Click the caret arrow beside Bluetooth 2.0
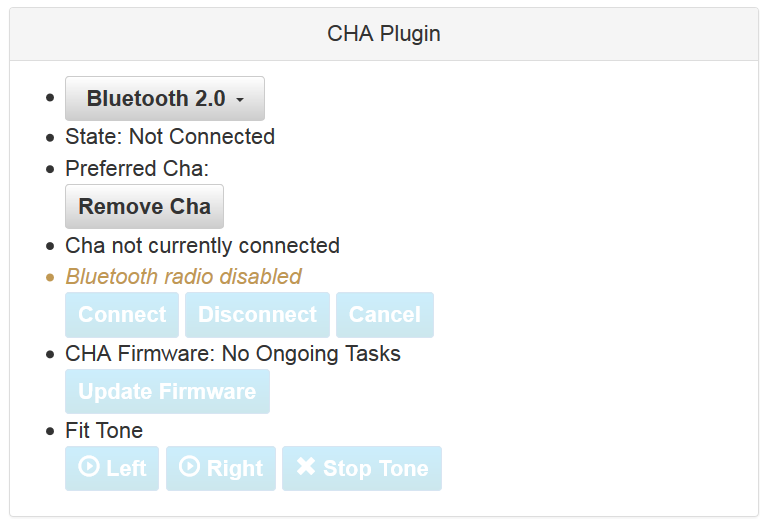This screenshot has width=768, height=527. pos(240,100)
